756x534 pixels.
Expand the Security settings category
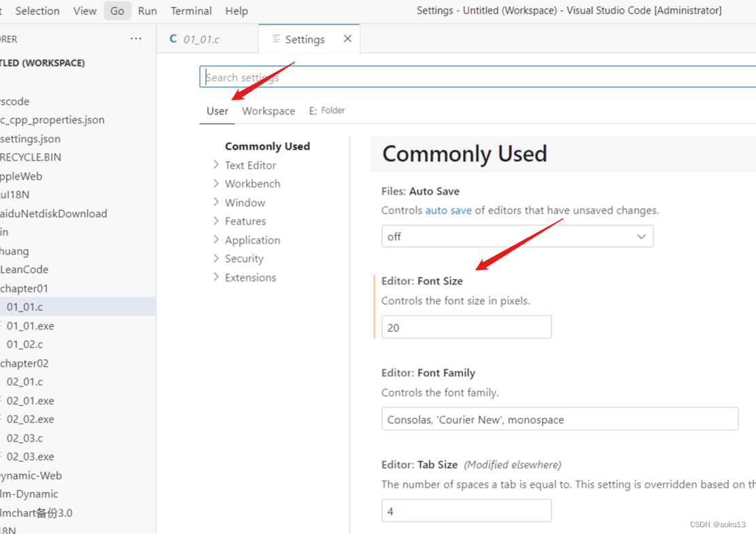click(x=244, y=258)
